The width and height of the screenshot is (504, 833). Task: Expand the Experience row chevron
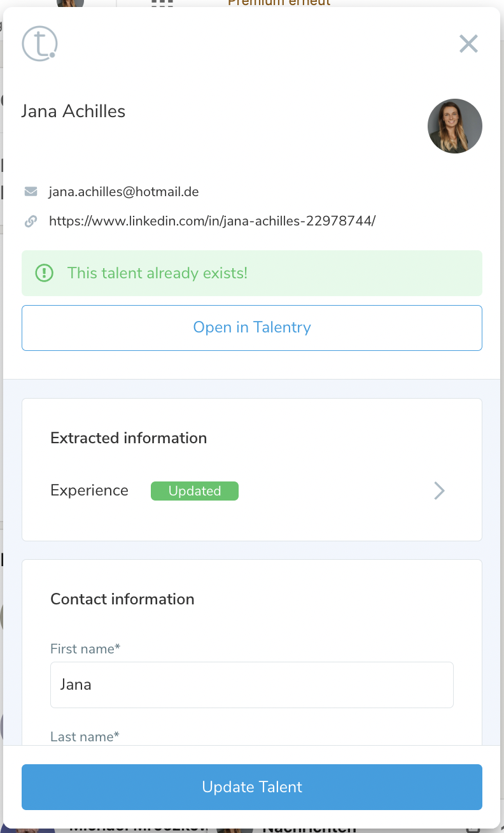click(439, 490)
